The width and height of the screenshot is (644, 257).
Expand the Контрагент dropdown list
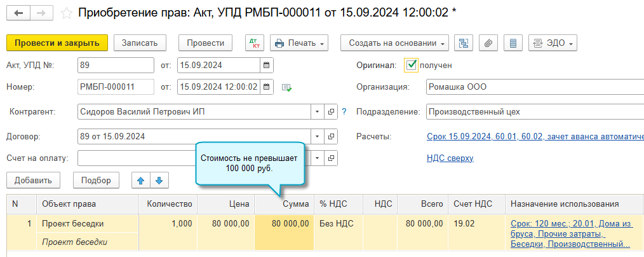point(318,112)
